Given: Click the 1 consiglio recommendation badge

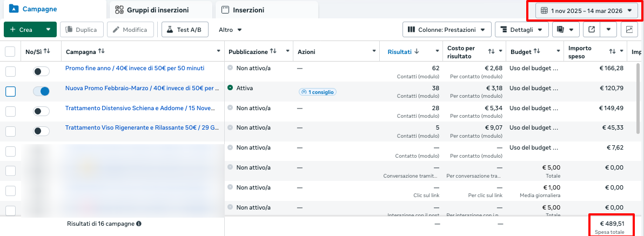Looking at the screenshot, I should 317,92.
